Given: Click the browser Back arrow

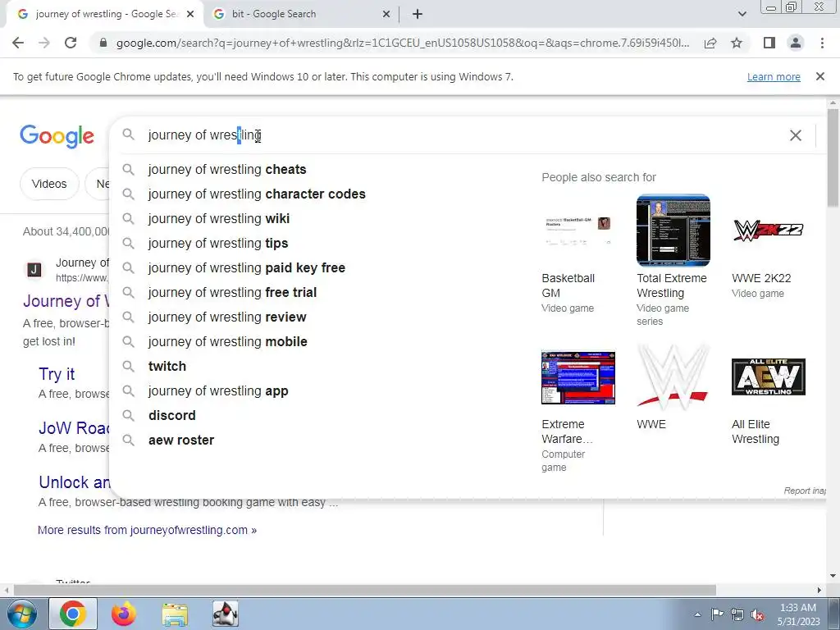Looking at the screenshot, I should (18, 43).
